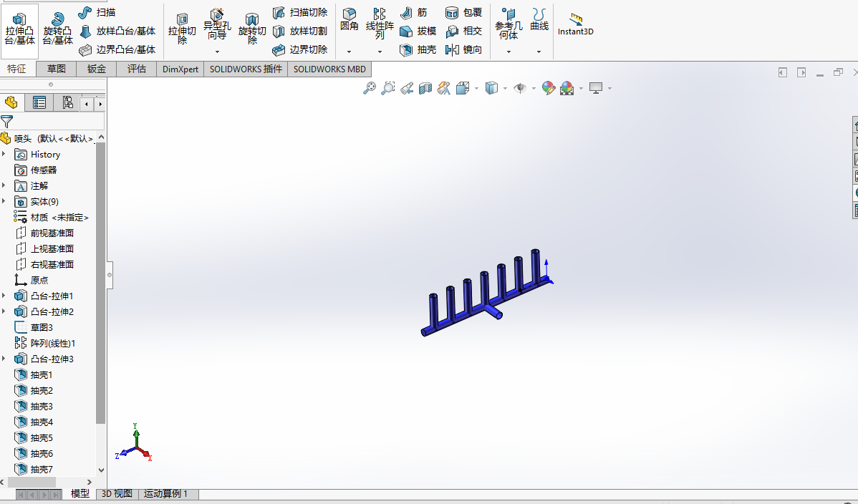Expand the 凸台-拉伸3 feature

tap(4, 359)
